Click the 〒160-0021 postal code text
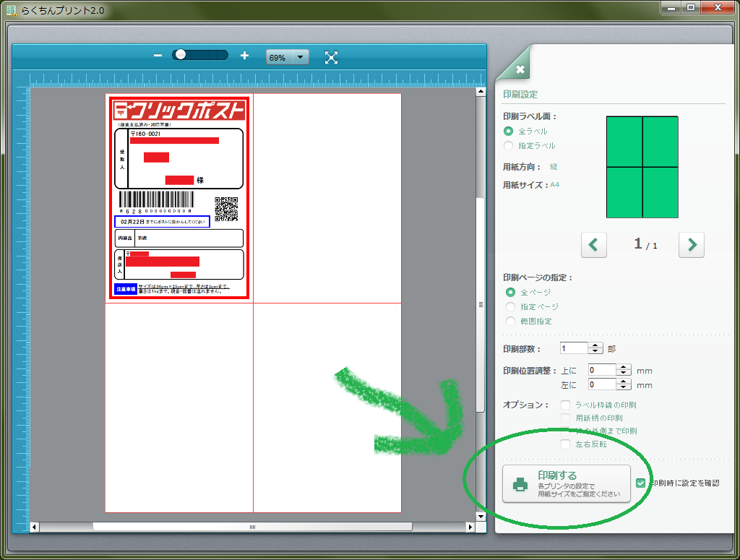This screenshot has width=740, height=560. point(146,134)
